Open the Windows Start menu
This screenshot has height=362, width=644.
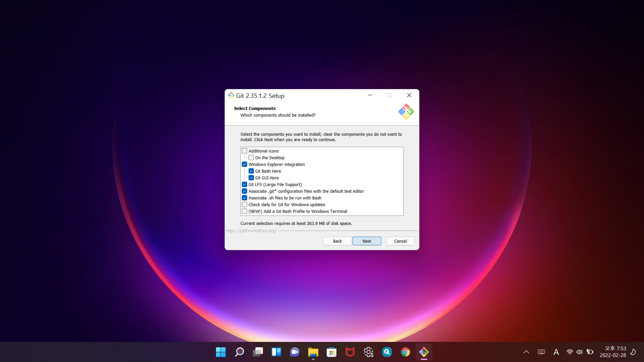coord(221,352)
